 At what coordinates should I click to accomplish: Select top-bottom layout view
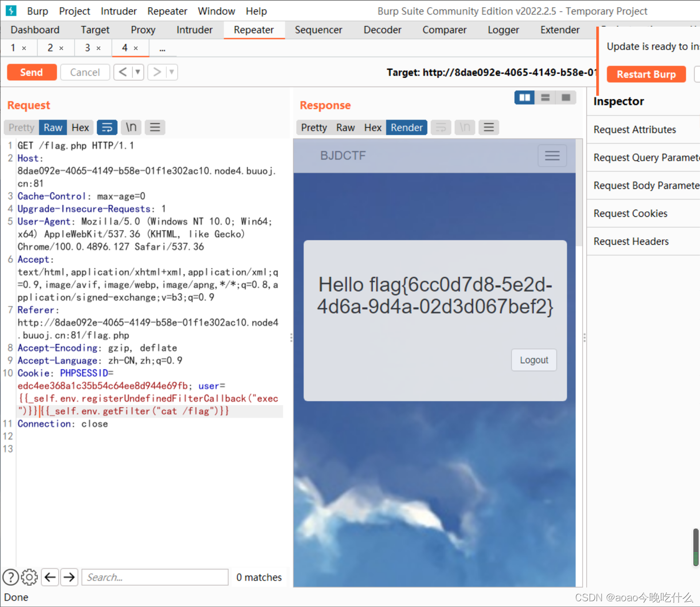(545, 98)
